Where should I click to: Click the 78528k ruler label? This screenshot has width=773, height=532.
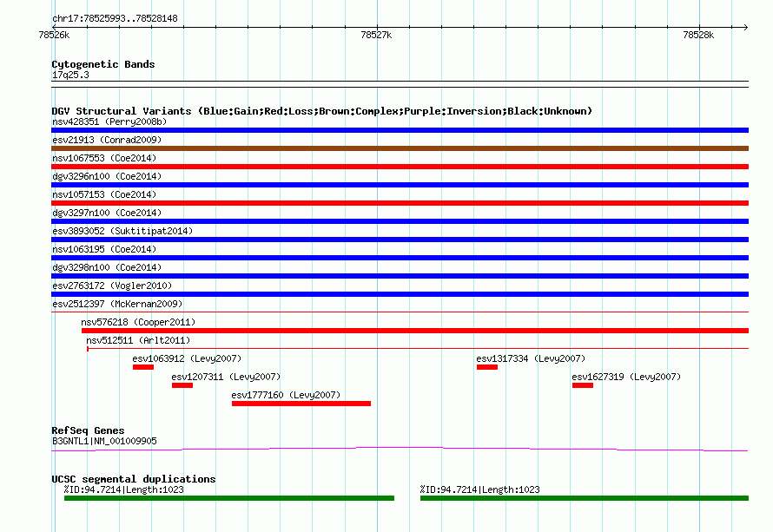(698, 35)
